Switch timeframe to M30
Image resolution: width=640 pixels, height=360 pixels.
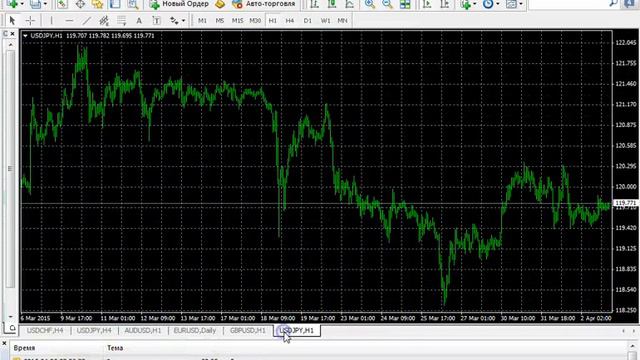tap(255, 20)
